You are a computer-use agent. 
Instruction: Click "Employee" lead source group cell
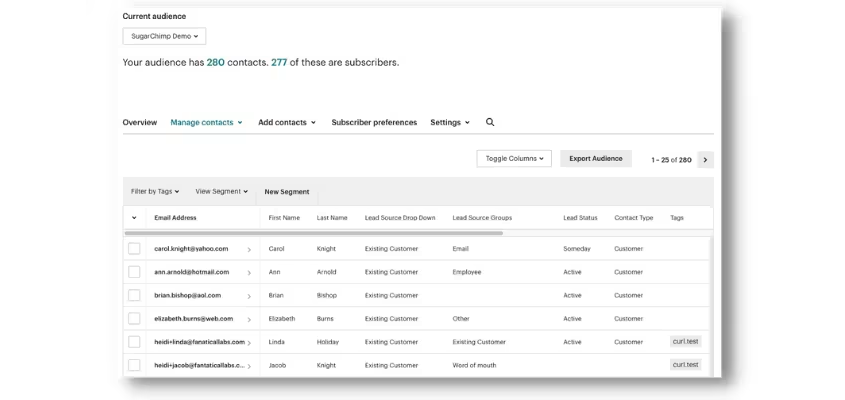coord(467,272)
